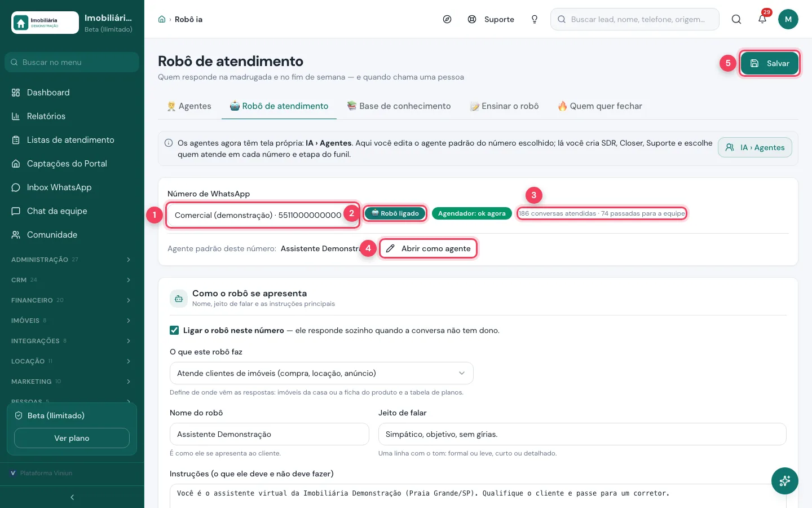Open the compass icon in top bar
Screen dimensions: 812x508
click(x=447, y=19)
